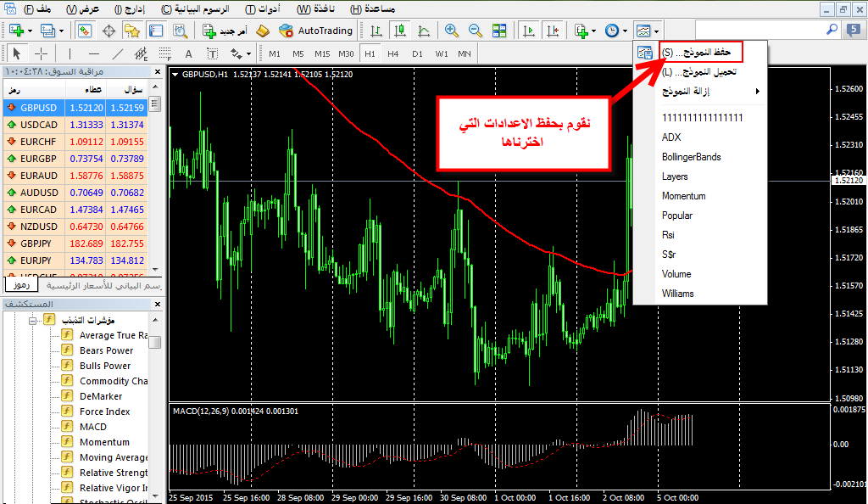The height and width of the screenshot is (504, 868).
Task: Select the Fibonacci Retracement tool
Action: 165,53
